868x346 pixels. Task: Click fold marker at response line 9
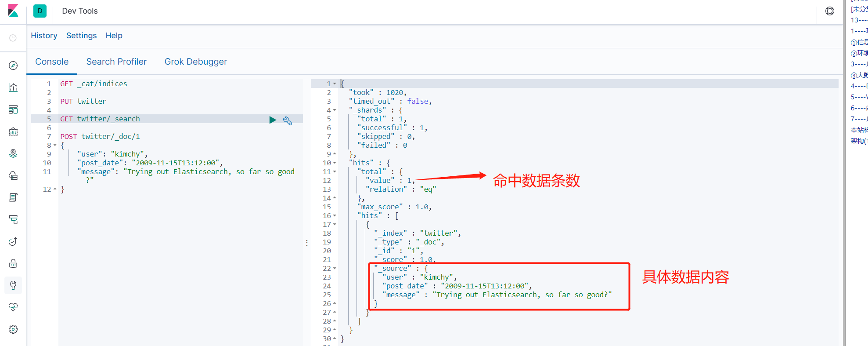pos(335,154)
